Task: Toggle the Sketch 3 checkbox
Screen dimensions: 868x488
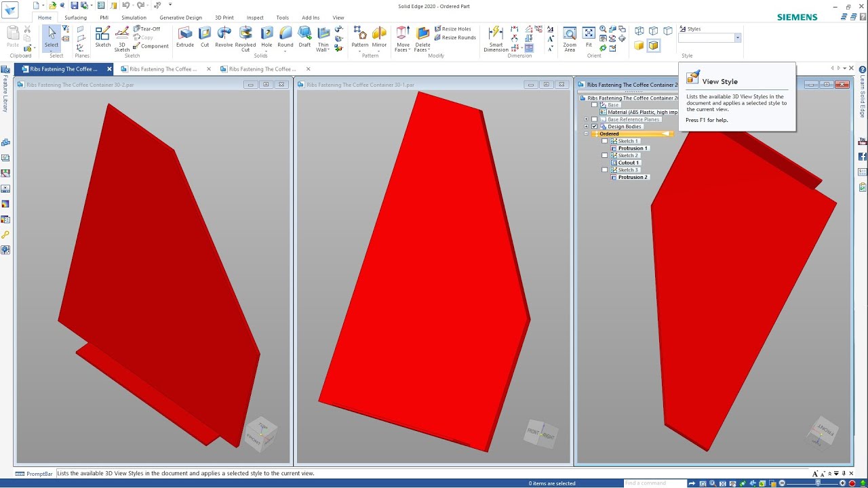Action: tap(605, 170)
